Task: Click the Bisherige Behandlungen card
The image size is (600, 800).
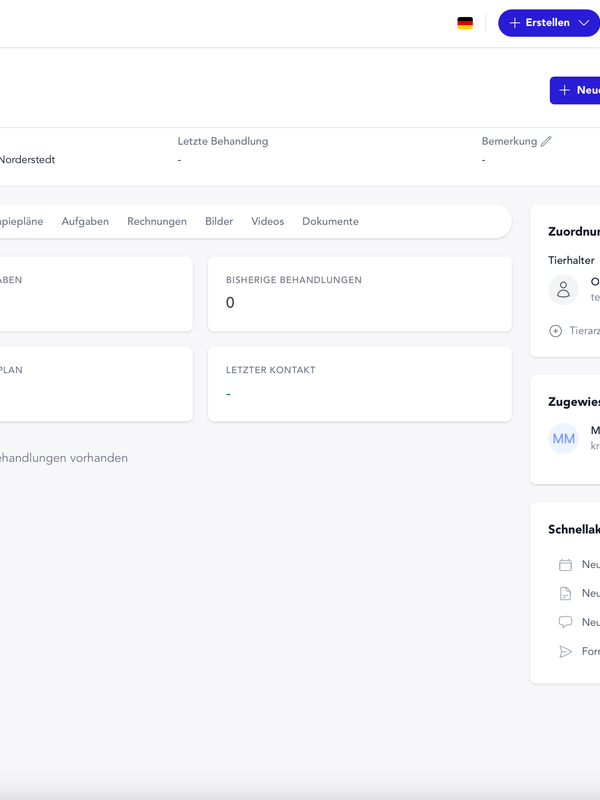Action: point(360,294)
